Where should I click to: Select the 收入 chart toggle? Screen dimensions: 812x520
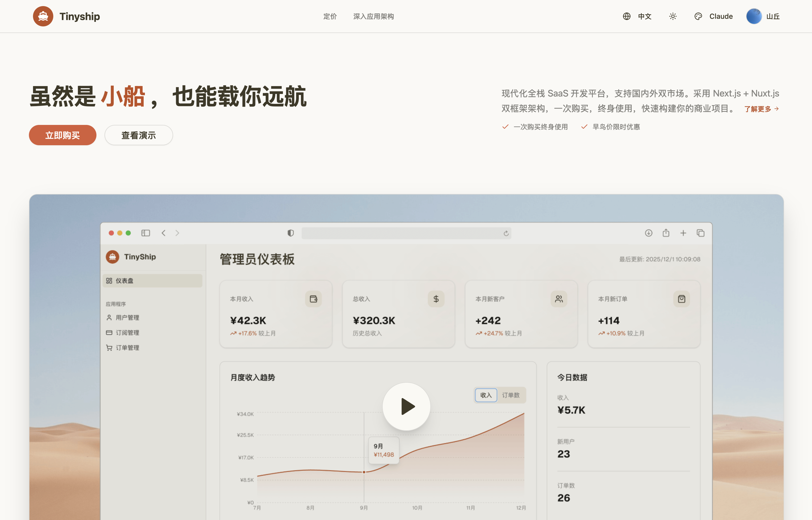click(486, 395)
